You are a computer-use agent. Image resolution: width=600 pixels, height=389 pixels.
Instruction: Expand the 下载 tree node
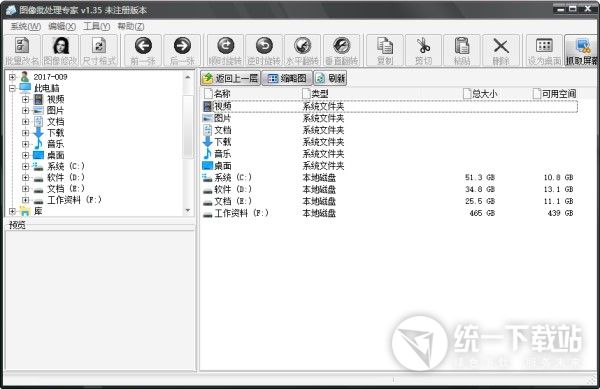[x=25, y=133]
